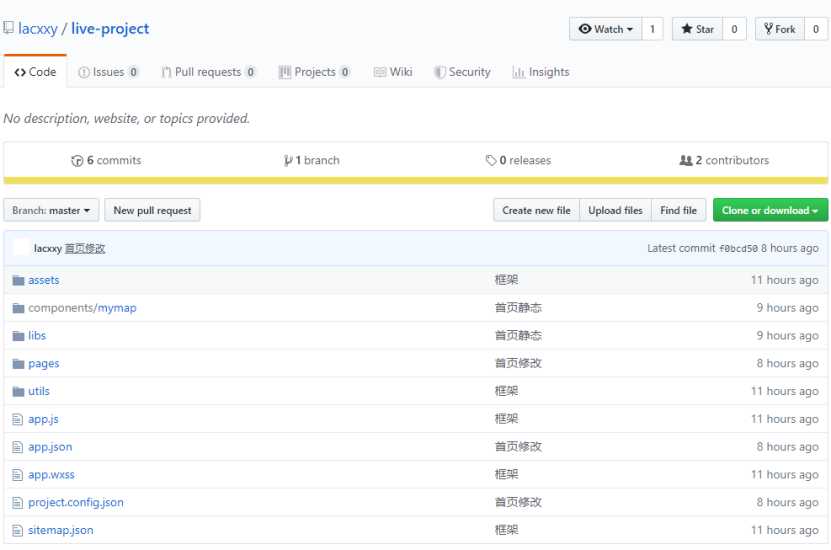This screenshot has height=550, width=831.
Task: Click the file icon for project.config.json
Action: [17, 503]
